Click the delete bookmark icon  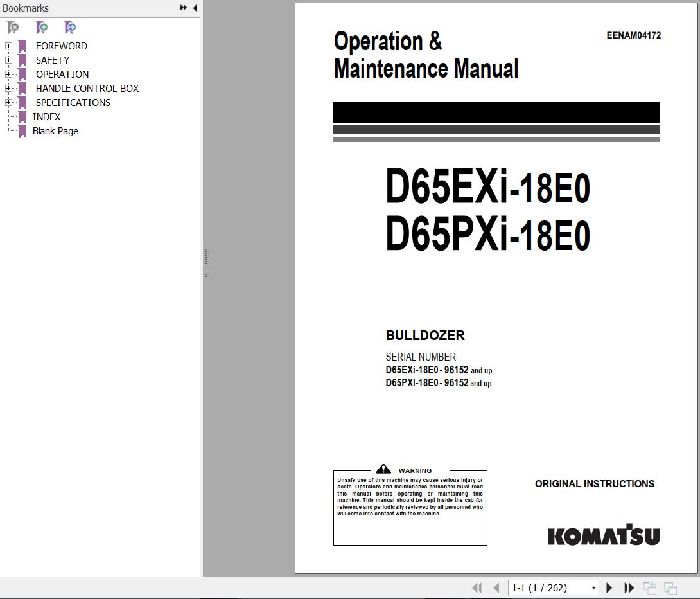pyautogui.click(x=13, y=28)
